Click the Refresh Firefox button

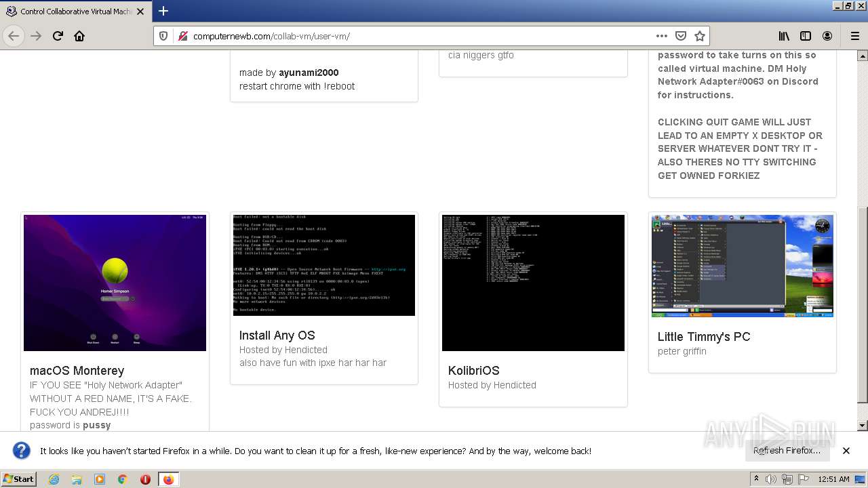click(x=787, y=451)
